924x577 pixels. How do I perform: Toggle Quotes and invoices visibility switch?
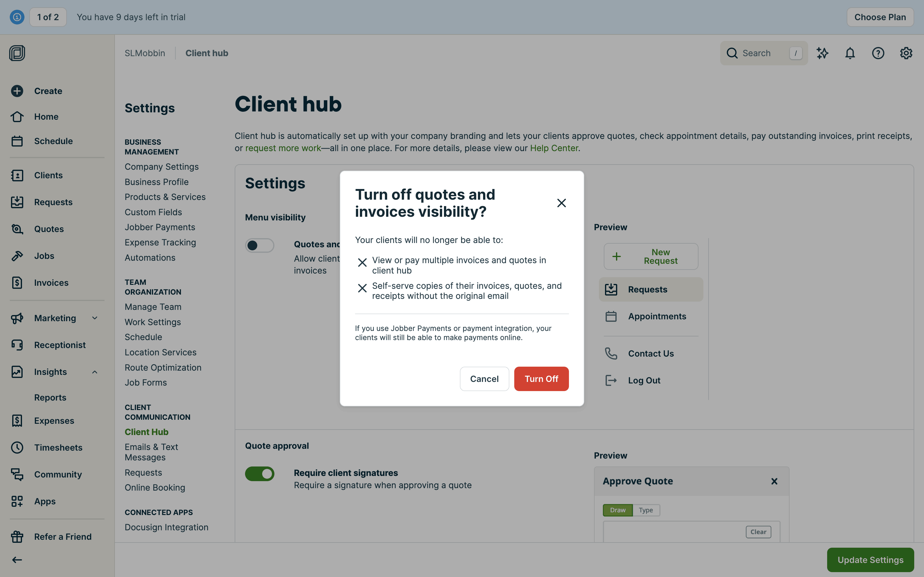coord(260,245)
